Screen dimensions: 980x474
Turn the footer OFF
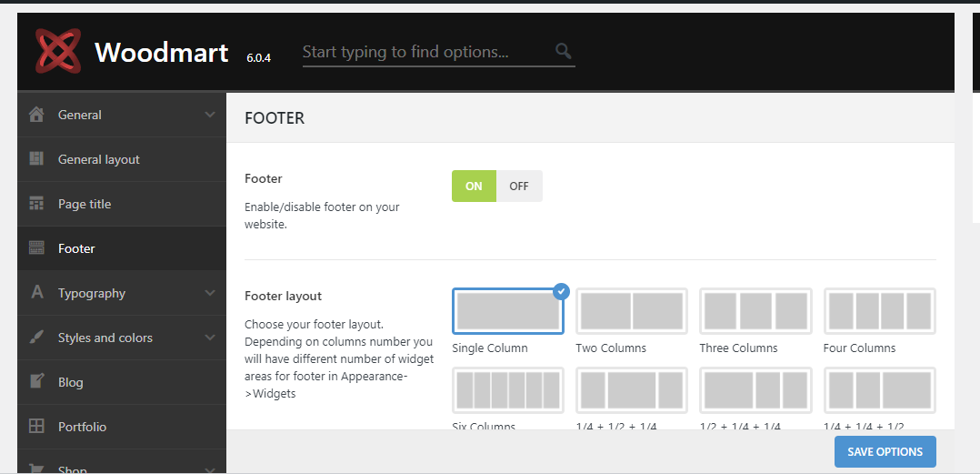pos(519,187)
